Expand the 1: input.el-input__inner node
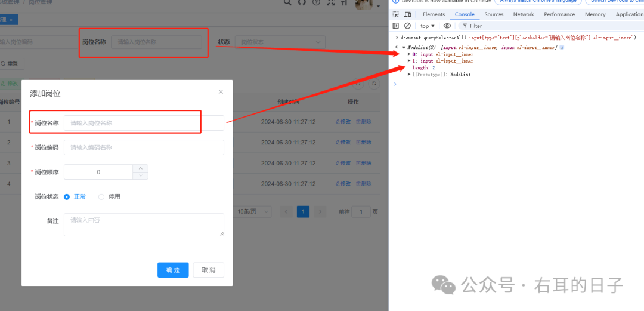This screenshot has height=311, width=644. pos(408,61)
